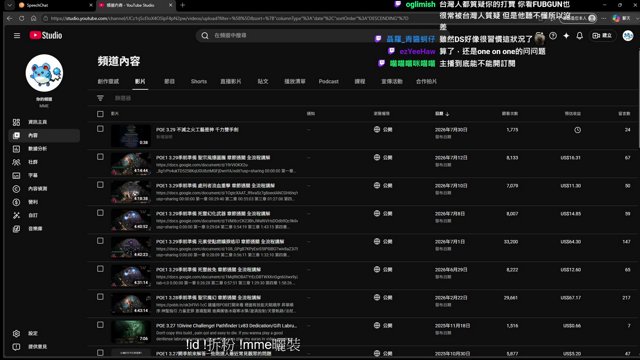
Task: Open visibility dropdown for 2026年7月12日 video
Action: point(383,158)
